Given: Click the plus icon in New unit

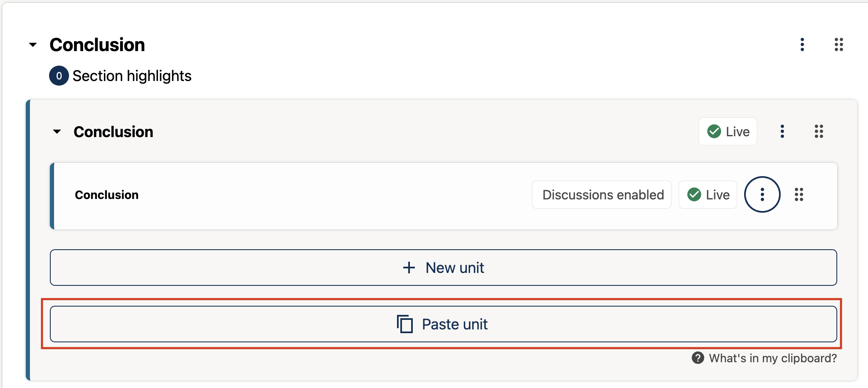Looking at the screenshot, I should point(409,268).
